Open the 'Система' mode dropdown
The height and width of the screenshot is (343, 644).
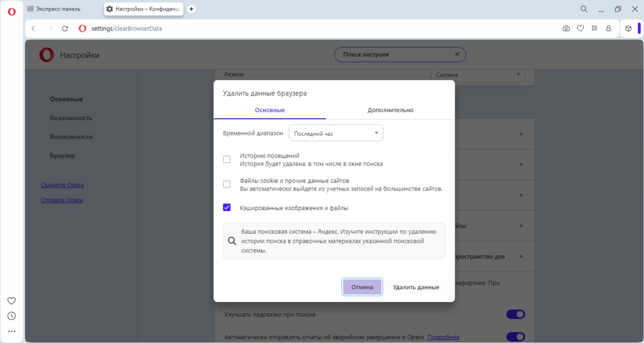tap(478, 75)
